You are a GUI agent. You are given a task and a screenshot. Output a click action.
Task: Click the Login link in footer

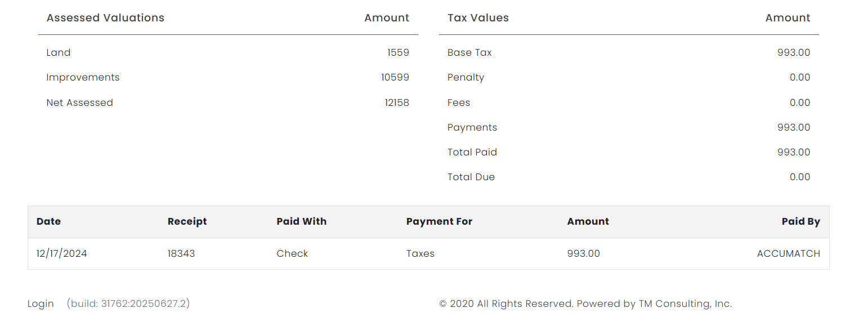coord(41,304)
